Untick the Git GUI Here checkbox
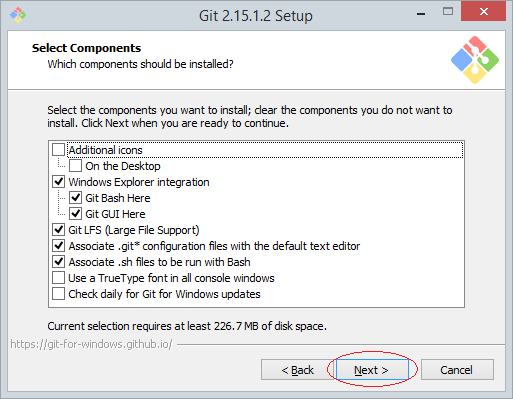The height and width of the screenshot is (399, 513). pos(75,214)
